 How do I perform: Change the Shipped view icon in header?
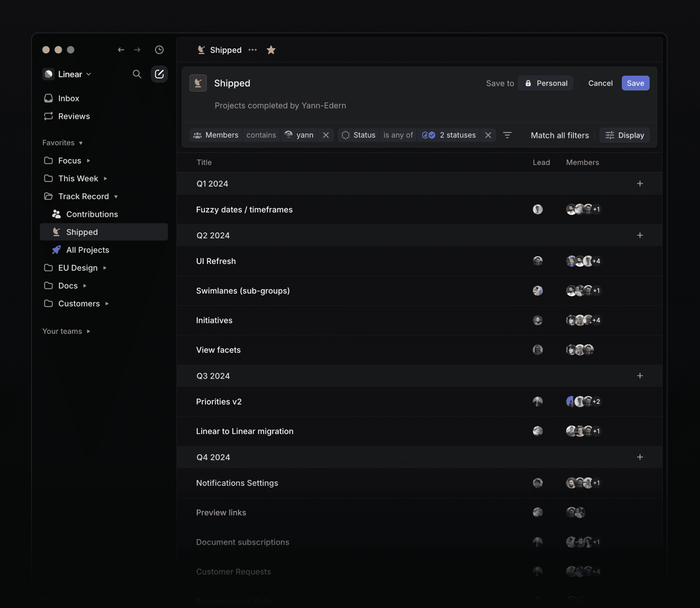pos(198,83)
